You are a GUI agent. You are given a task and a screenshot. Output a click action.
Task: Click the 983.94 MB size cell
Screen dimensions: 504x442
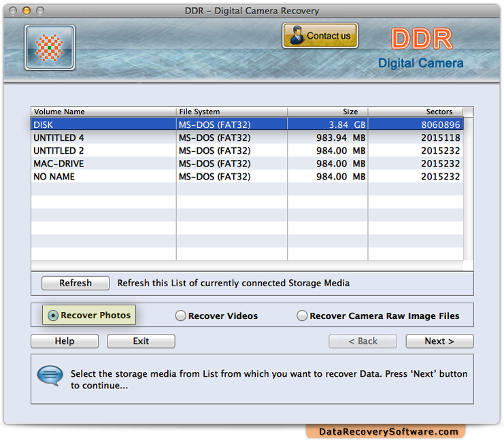(x=328, y=137)
